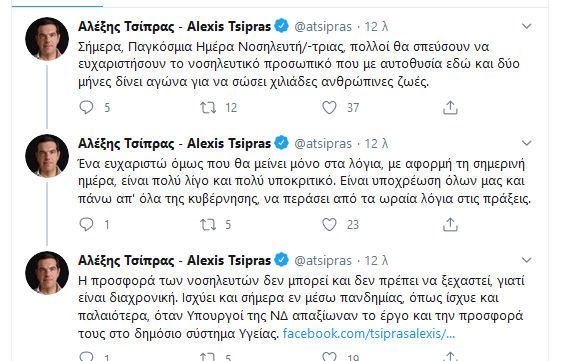Open the dropdown chevron on the third tweet
The width and height of the screenshot is (573, 361).
(x=526, y=260)
